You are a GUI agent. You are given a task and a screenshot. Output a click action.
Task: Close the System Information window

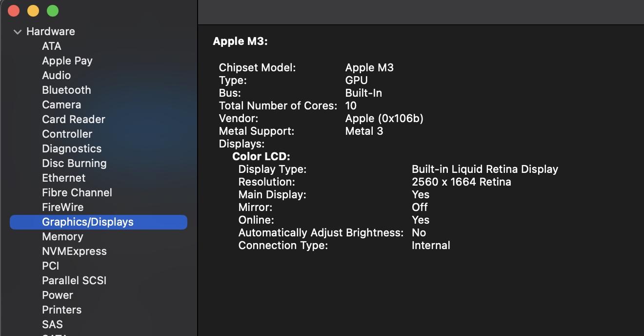click(x=14, y=10)
